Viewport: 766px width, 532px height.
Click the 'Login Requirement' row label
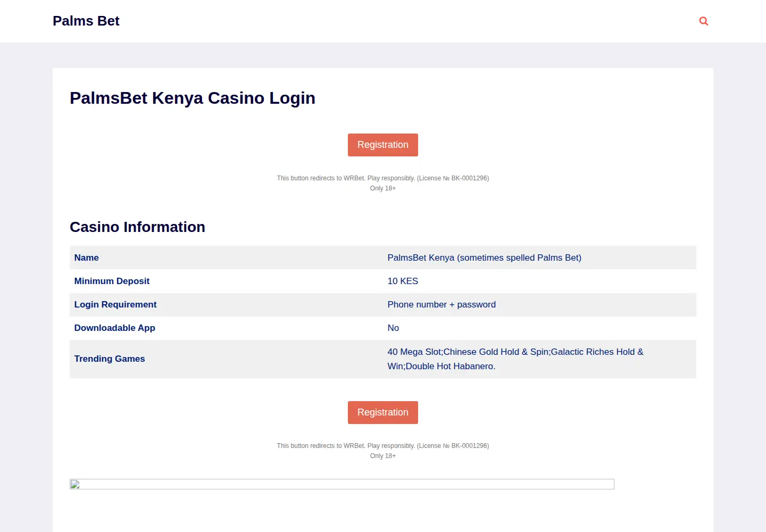[x=115, y=304]
